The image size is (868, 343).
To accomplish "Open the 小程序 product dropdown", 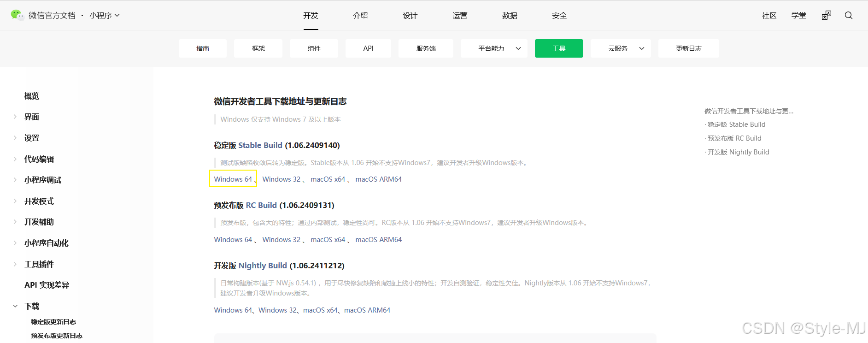I will pos(105,15).
